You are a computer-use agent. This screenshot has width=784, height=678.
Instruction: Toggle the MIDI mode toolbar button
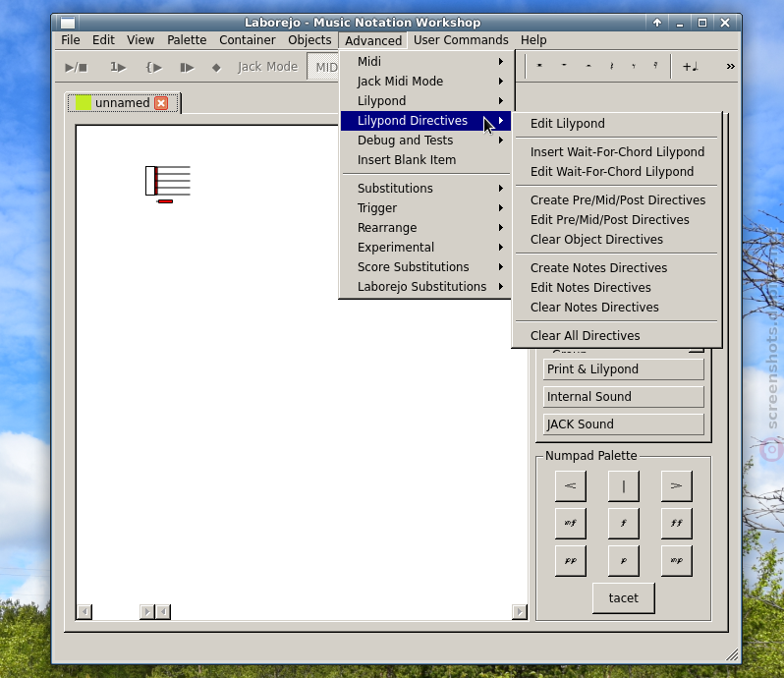(x=323, y=67)
